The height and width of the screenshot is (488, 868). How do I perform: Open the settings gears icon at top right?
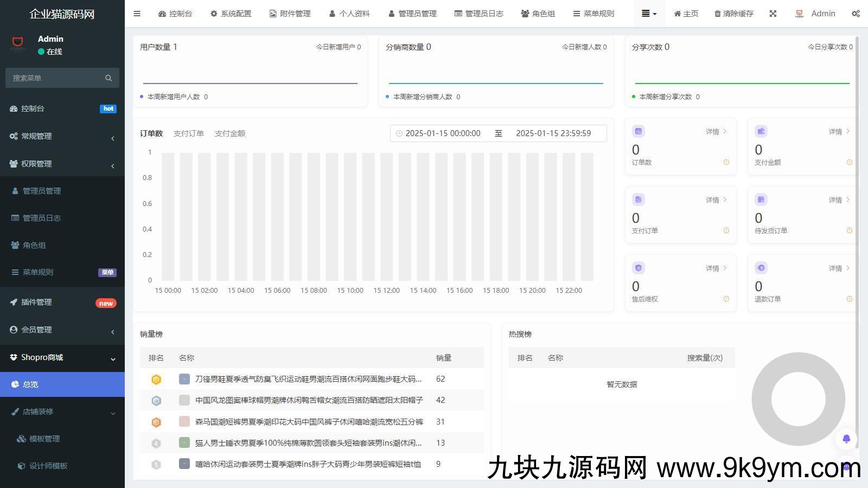tap(856, 14)
